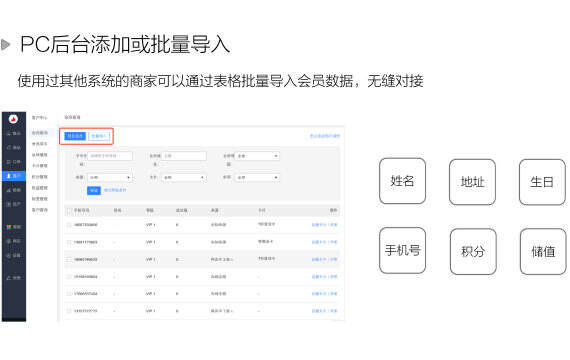
Task: Tick the checkbox of the second member row
Action: coord(69,242)
